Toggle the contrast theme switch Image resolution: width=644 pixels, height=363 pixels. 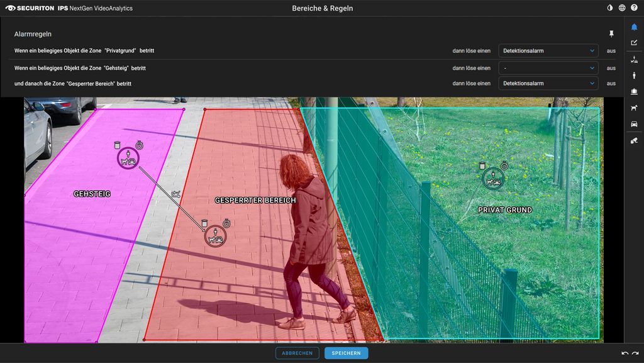coord(609,8)
